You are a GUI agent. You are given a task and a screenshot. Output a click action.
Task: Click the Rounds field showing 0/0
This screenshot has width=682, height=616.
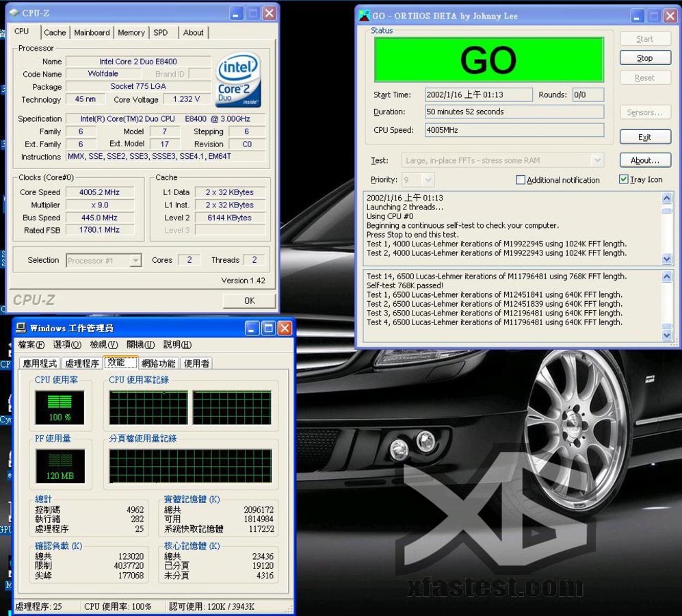tap(588, 94)
